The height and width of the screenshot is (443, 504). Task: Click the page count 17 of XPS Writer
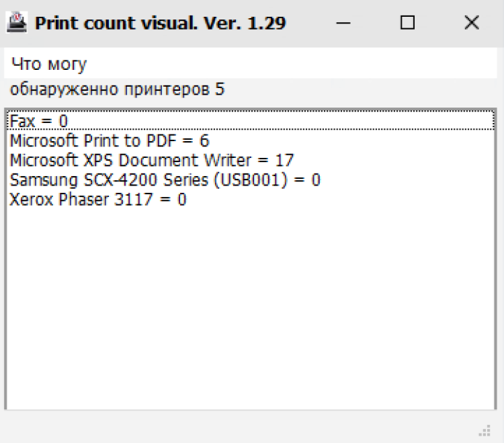coord(284,160)
